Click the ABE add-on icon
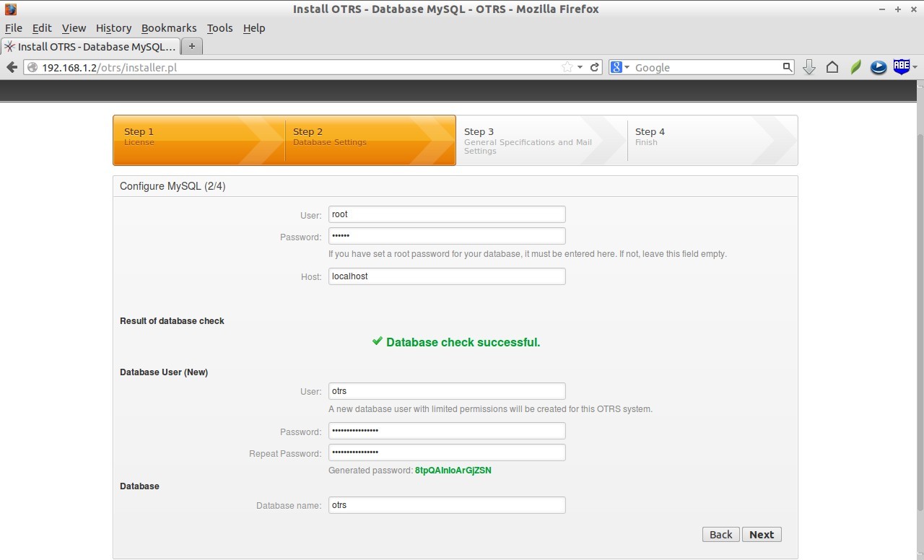 [902, 66]
